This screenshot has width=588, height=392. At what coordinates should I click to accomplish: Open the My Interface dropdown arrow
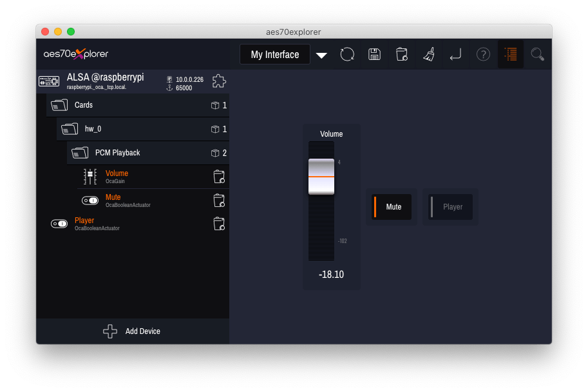point(321,55)
